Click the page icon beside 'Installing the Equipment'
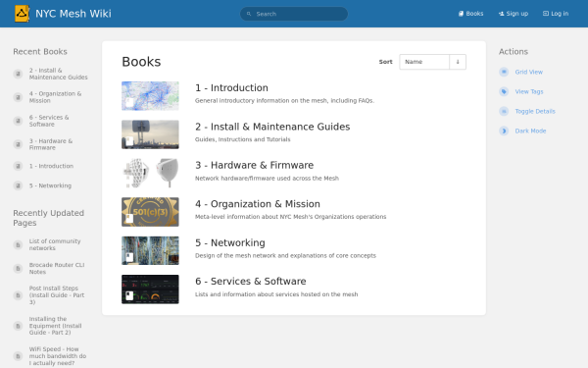This screenshot has height=368, width=588. click(x=18, y=326)
